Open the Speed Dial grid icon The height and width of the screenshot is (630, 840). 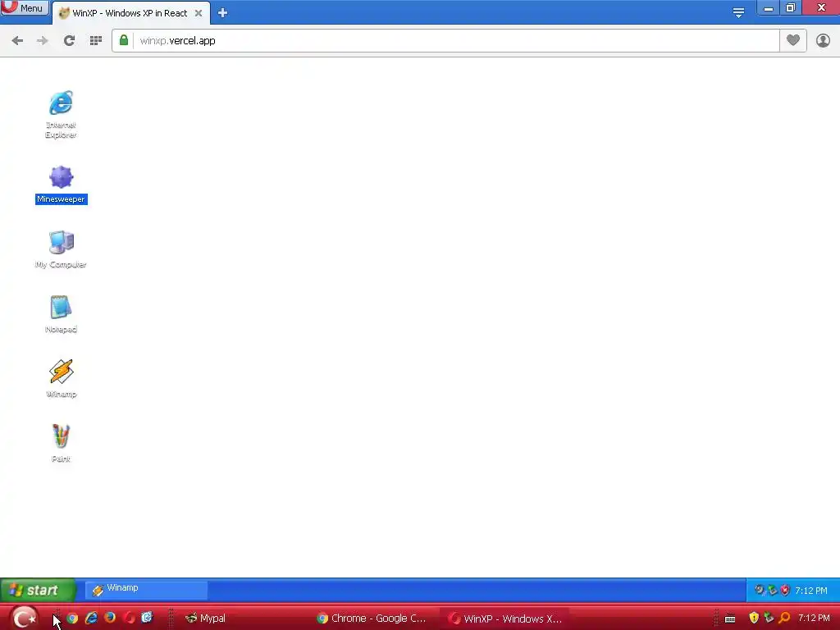[x=96, y=41]
